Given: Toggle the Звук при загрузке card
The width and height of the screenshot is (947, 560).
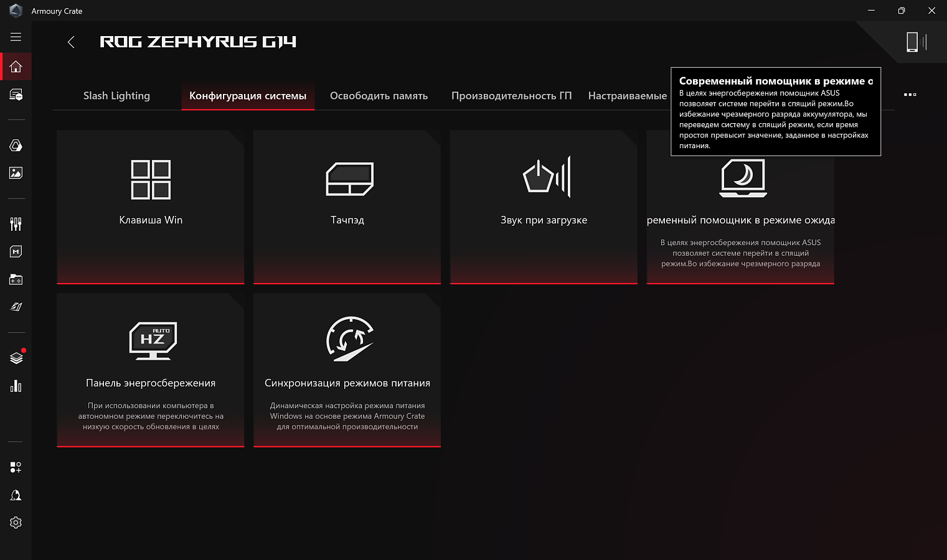Looking at the screenshot, I should tap(544, 207).
